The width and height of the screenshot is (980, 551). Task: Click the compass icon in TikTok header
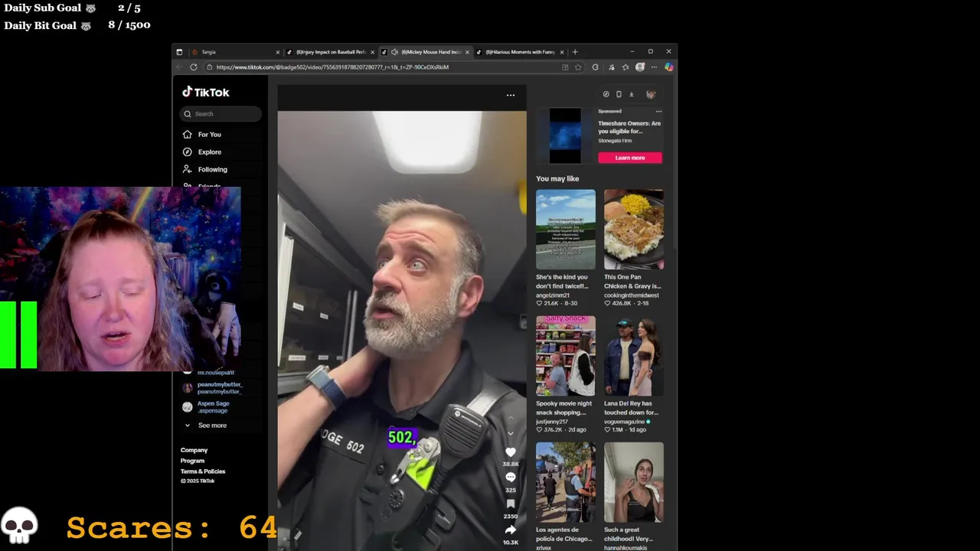[606, 94]
